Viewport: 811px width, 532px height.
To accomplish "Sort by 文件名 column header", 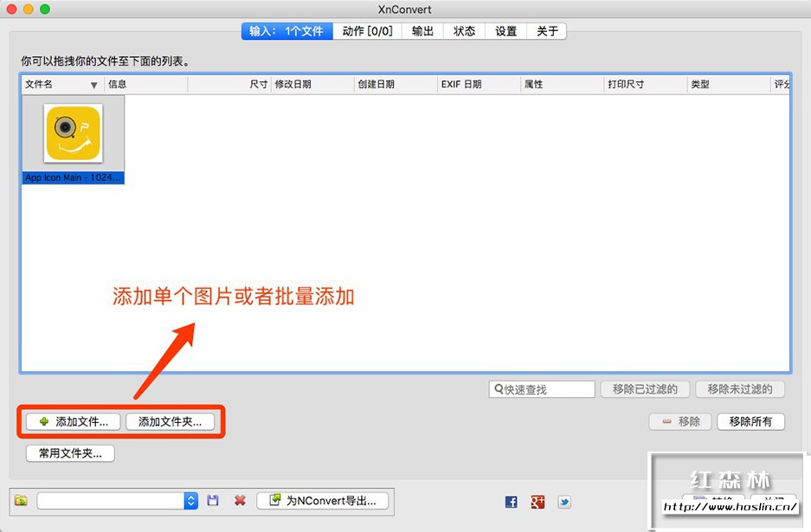I will 62,84.
